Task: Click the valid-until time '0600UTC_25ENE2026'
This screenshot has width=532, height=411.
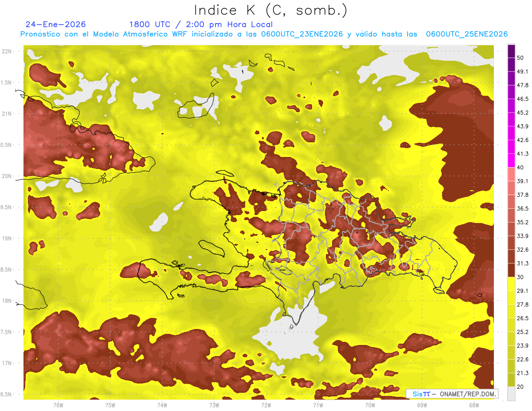Action: (x=467, y=34)
